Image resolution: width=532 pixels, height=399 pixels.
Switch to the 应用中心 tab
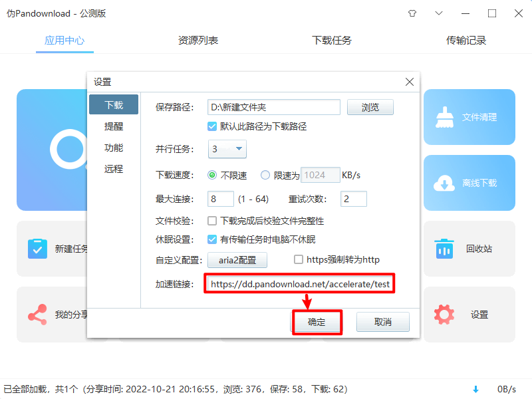click(x=65, y=41)
